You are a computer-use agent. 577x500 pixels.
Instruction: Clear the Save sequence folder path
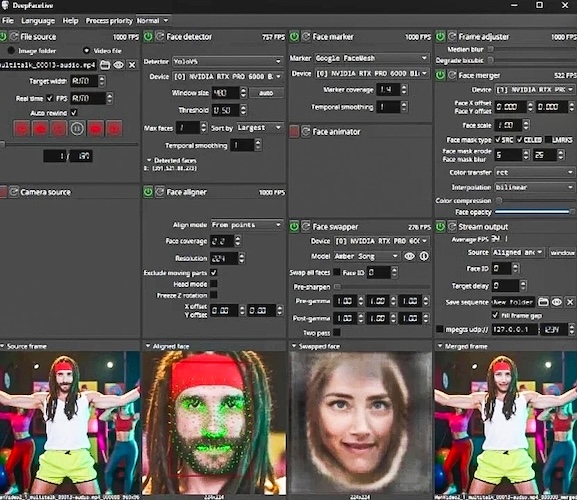[570, 302]
